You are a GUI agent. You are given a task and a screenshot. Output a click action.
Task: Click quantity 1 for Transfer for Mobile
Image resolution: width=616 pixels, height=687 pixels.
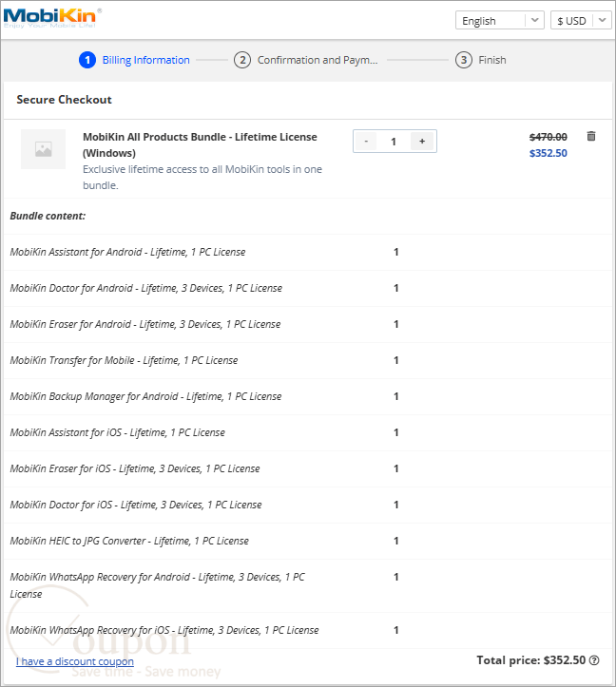395,360
